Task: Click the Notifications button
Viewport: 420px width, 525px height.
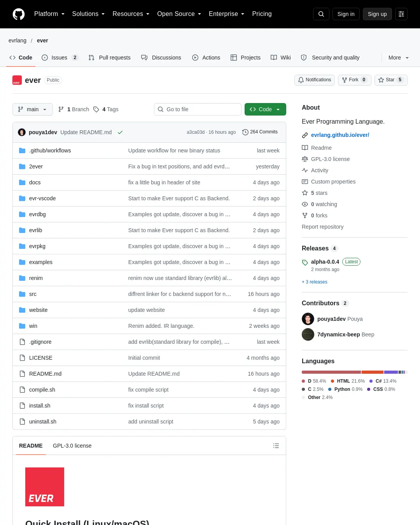Action: (x=315, y=80)
